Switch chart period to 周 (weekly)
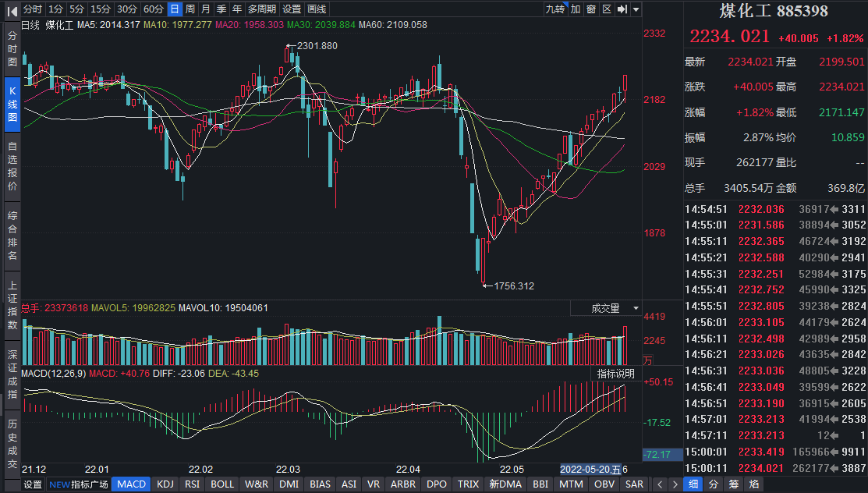This screenshot has width=868, height=493. 190,9
